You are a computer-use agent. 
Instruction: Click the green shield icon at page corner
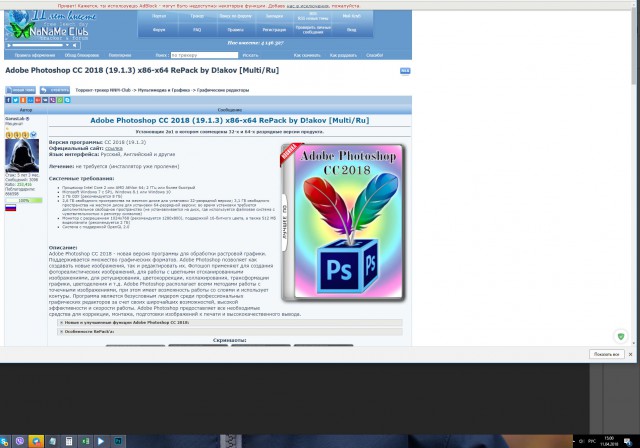click(621, 336)
